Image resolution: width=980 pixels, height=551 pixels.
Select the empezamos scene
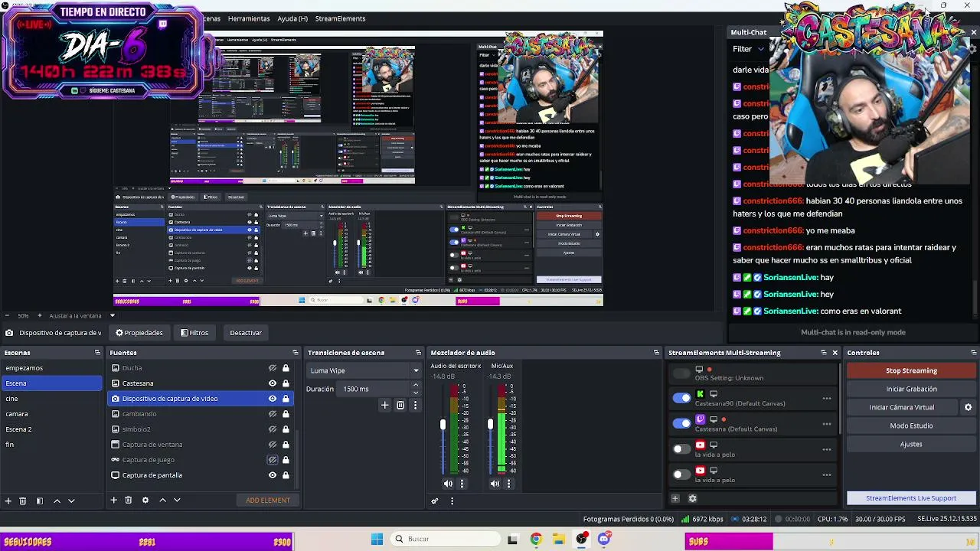51,368
